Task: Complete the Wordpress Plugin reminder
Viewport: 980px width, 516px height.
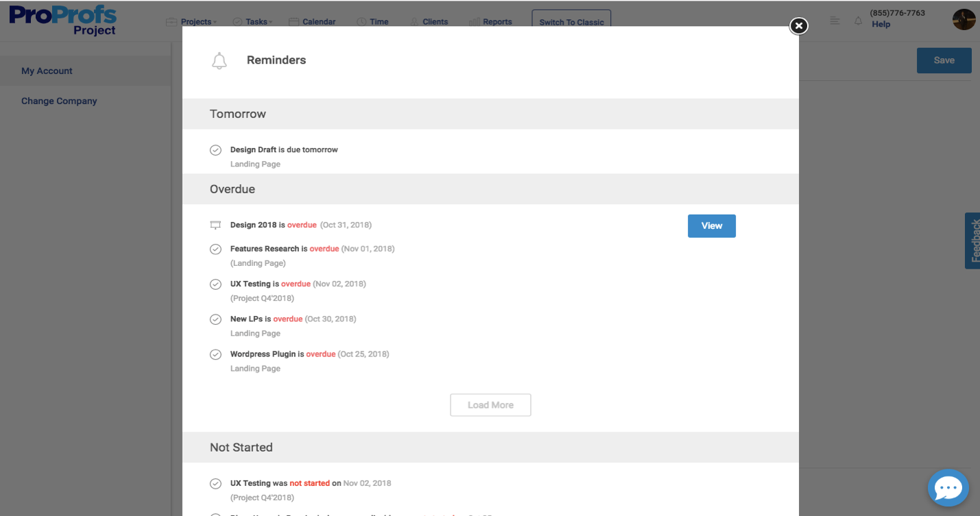Action: pos(215,354)
